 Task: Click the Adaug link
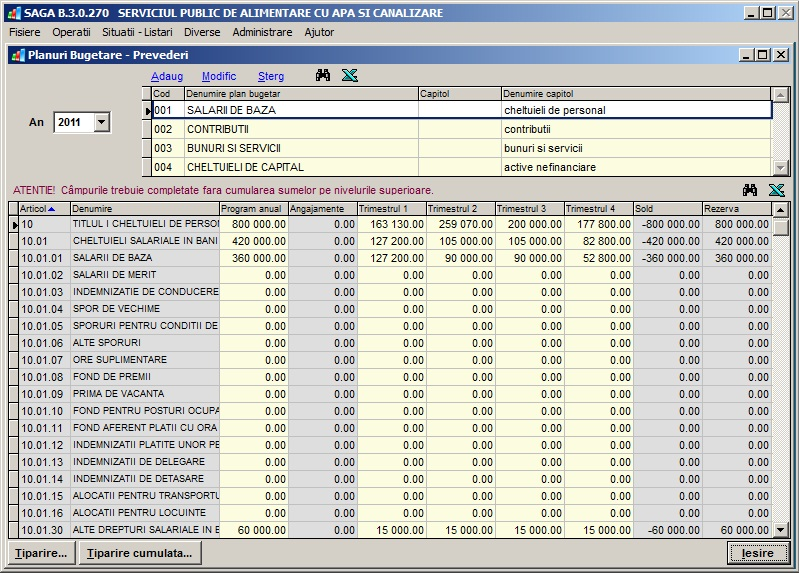(x=167, y=76)
